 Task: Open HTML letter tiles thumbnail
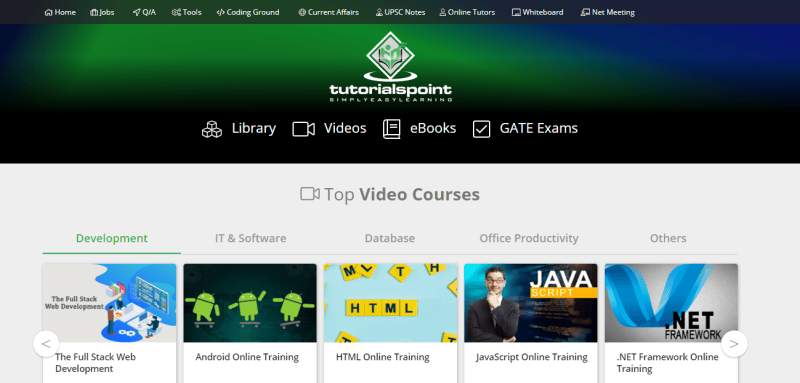click(x=390, y=303)
